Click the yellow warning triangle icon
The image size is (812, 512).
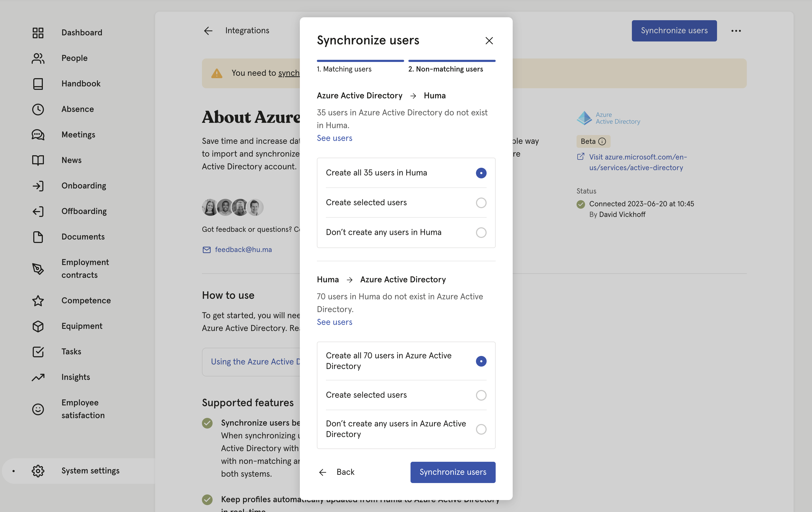(217, 73)
